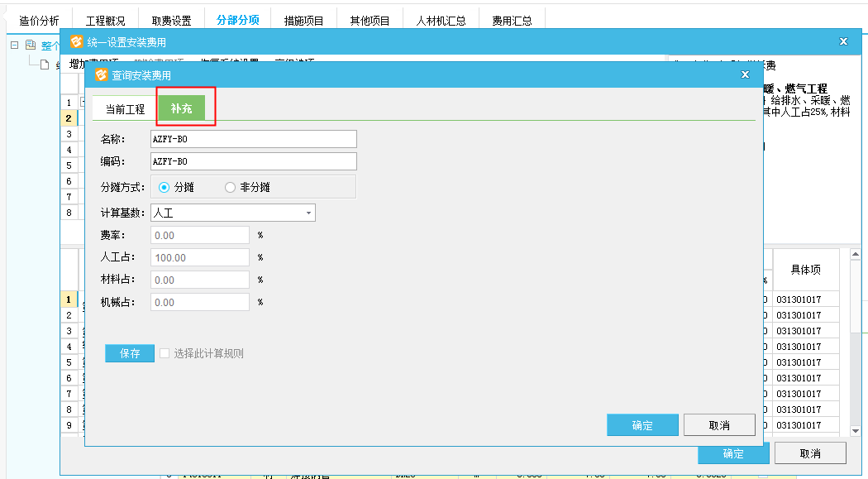Viewport: 868px width, 479px height.
Task: Click the table scrollbar down arrow
Action: pyautogui.click(x=856, y=431)
